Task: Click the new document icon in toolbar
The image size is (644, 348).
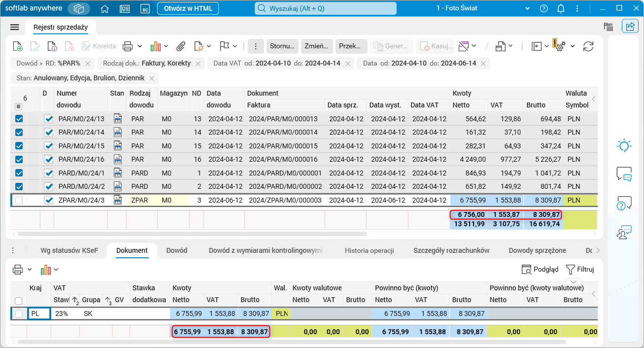Action: [x=17, y=46]
